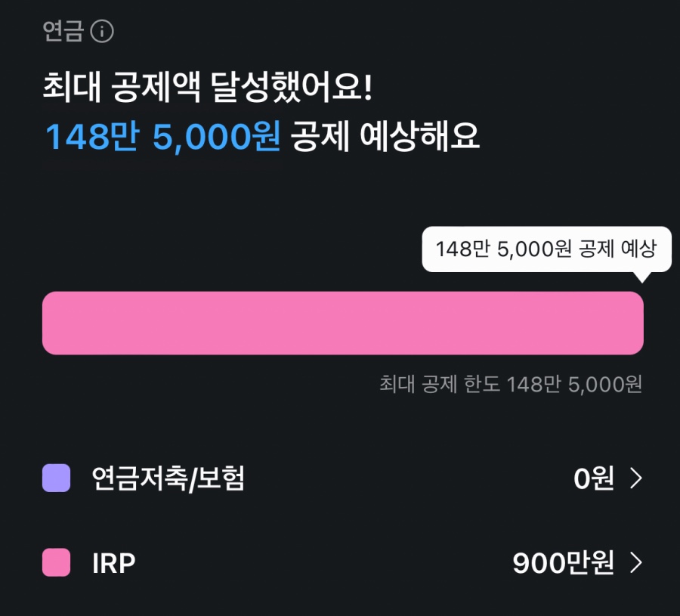The height and width of the screenshot is (616, 680).
Task: Click the 연금 section label
Action: pos(63,32)
